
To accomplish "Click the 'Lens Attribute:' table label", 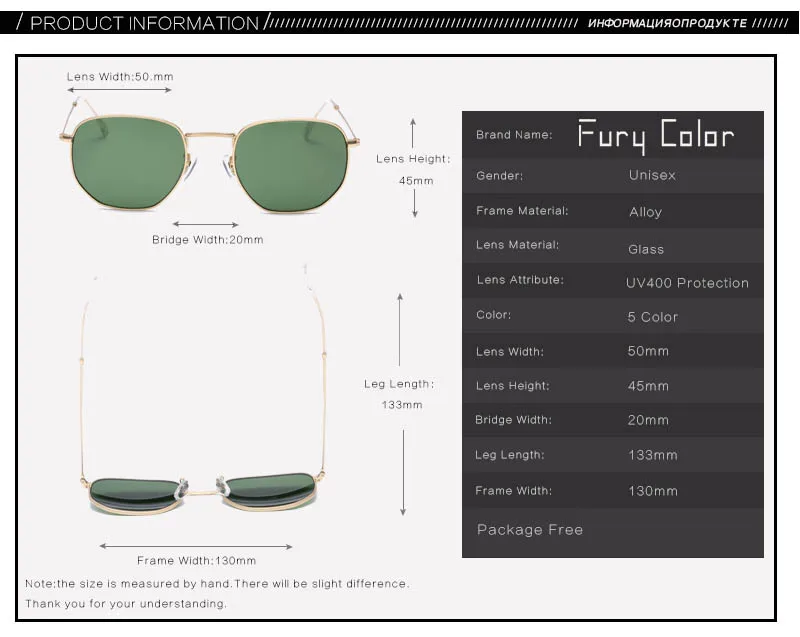I will coord(520,280).
